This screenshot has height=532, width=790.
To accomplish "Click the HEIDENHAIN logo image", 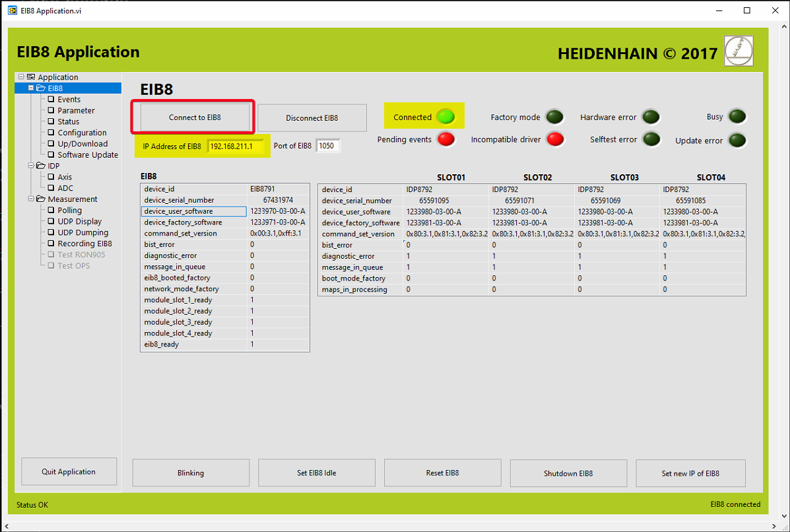I will 739,51.
